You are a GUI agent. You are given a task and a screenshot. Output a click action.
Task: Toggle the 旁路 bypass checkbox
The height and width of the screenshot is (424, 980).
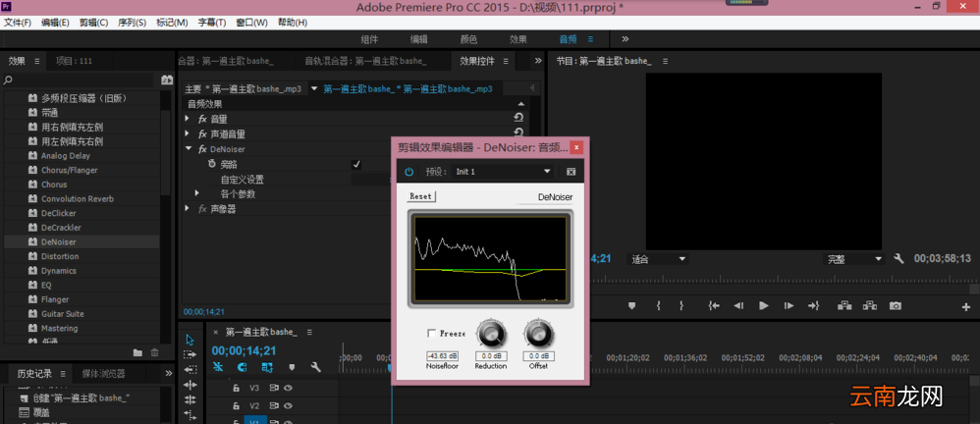356,165
